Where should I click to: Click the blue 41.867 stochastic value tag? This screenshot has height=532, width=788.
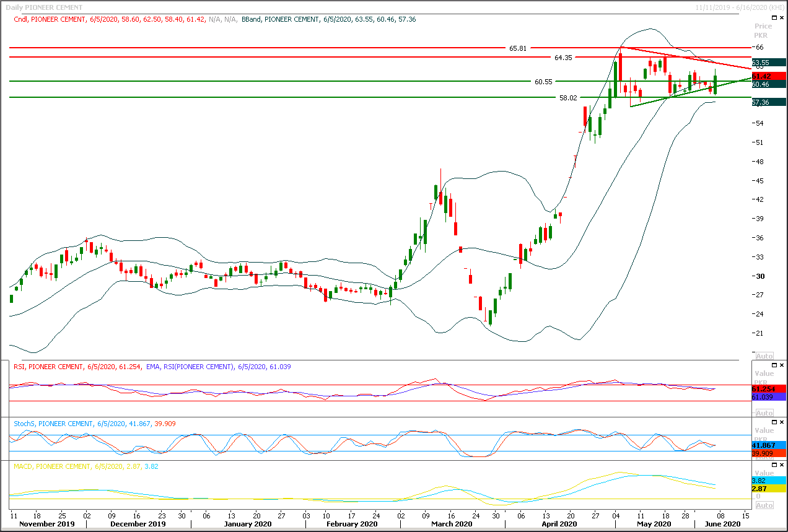769,445
